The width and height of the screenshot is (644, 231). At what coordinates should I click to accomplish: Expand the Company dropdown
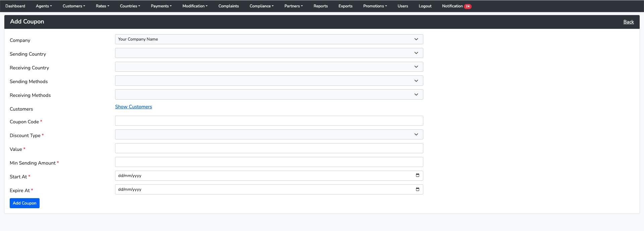(269, 39)
